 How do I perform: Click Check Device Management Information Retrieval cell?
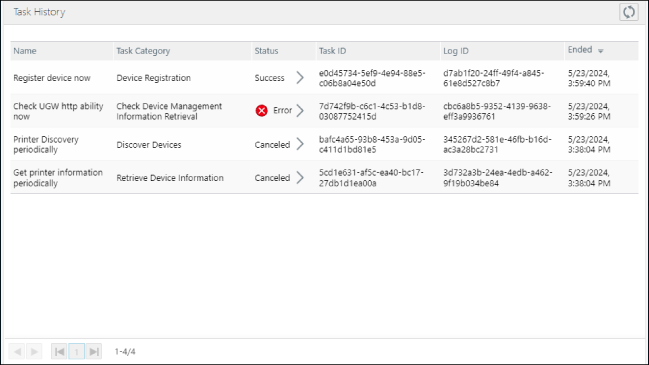pyautogui.click(x=169, y=111)
